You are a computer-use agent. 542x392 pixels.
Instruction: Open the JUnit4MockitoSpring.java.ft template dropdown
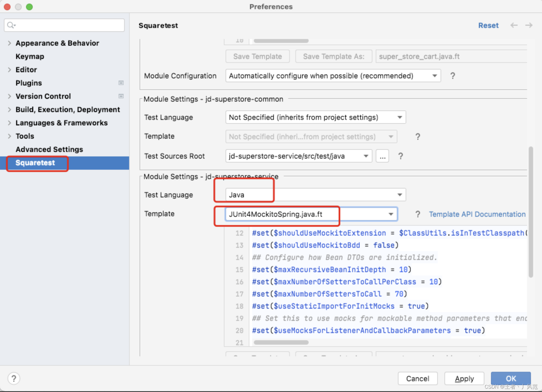pos(311,214)
